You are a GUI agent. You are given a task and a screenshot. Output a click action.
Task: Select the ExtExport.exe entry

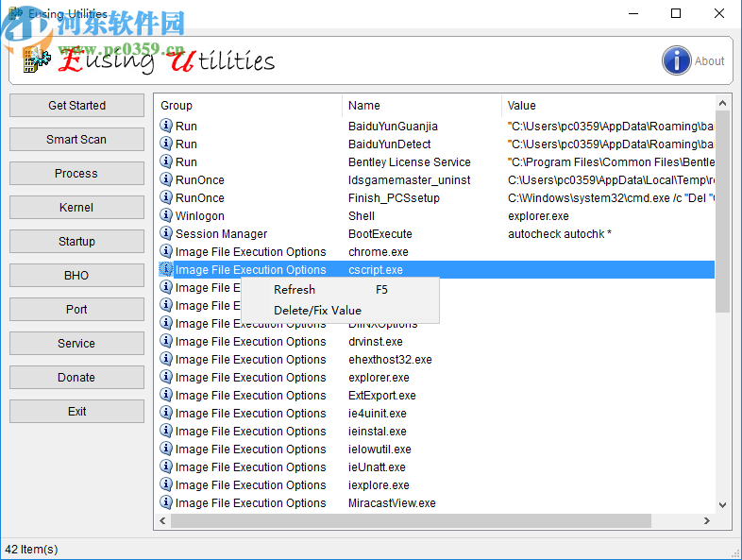pos(382,396)
